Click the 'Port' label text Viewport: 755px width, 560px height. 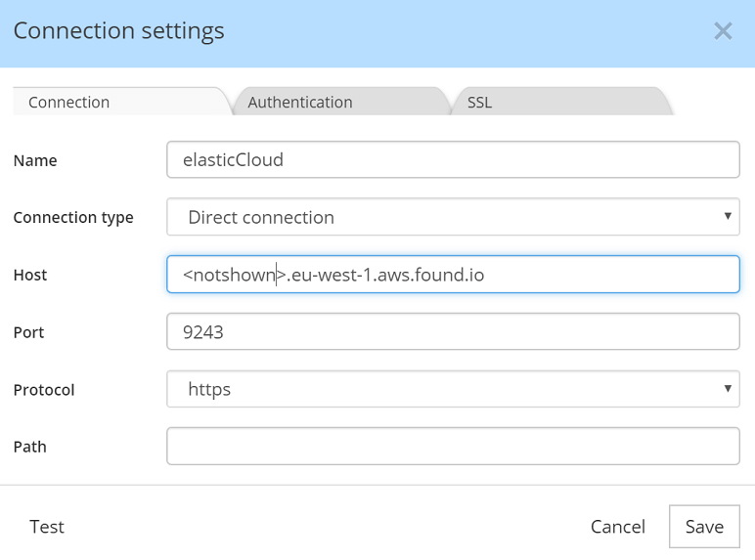[x=29, y=332]
